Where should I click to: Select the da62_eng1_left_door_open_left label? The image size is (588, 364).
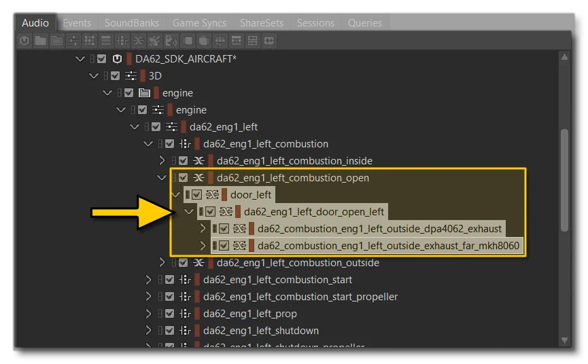tap(314, 212)
